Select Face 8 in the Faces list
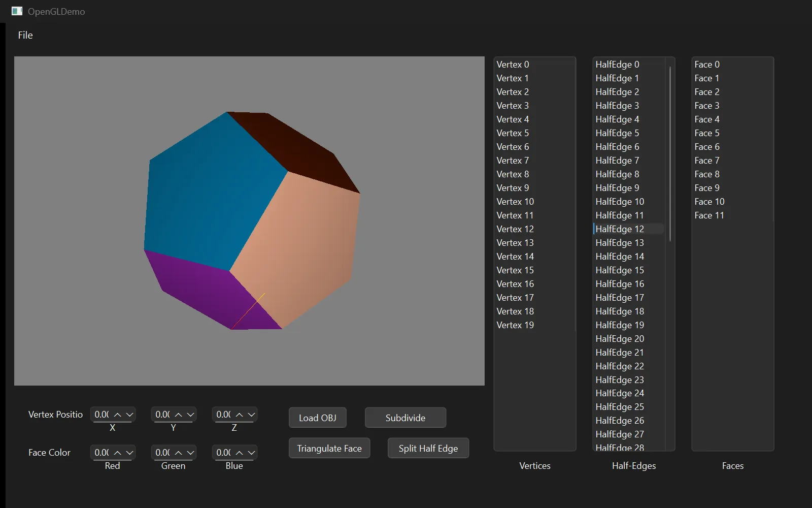Screen dimensions: 812x508 (732, 174)
